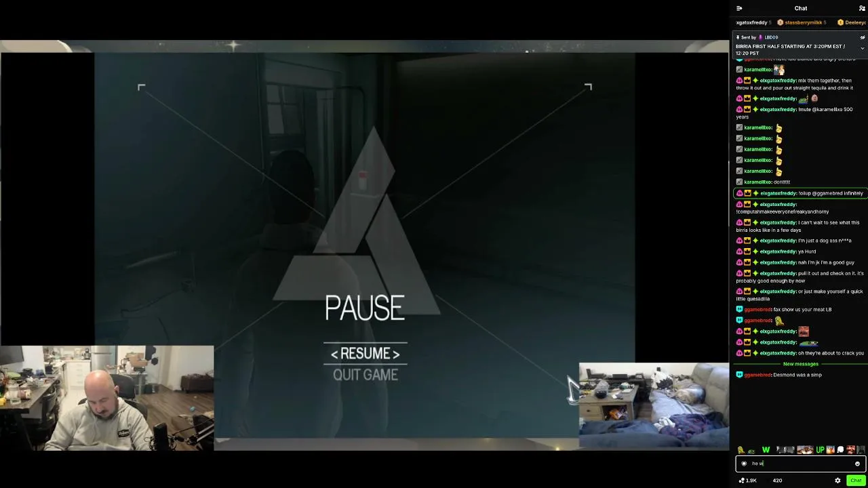The height and width of the screenshot is (488, 868).
Task: Open the streamer's face webcam overlay
Action: coord(107,398)
